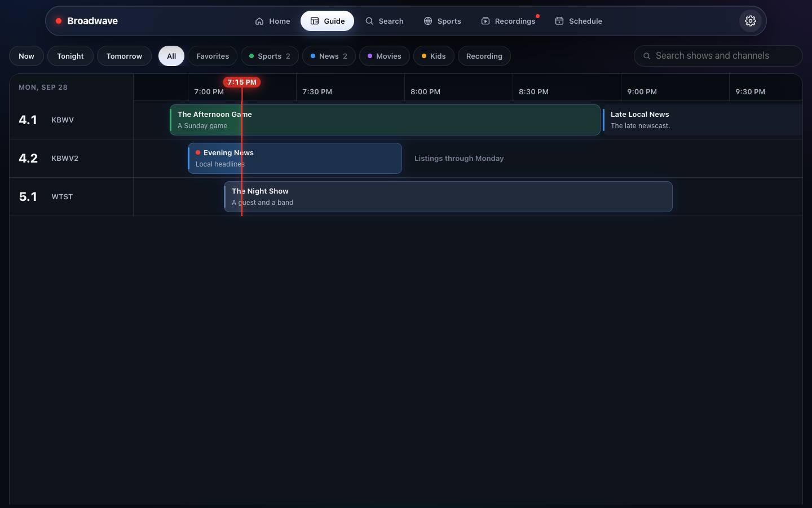Toggle the Recording filter chip
The height and width of the screenshot is (508, 812).
[x=484, y=56]
